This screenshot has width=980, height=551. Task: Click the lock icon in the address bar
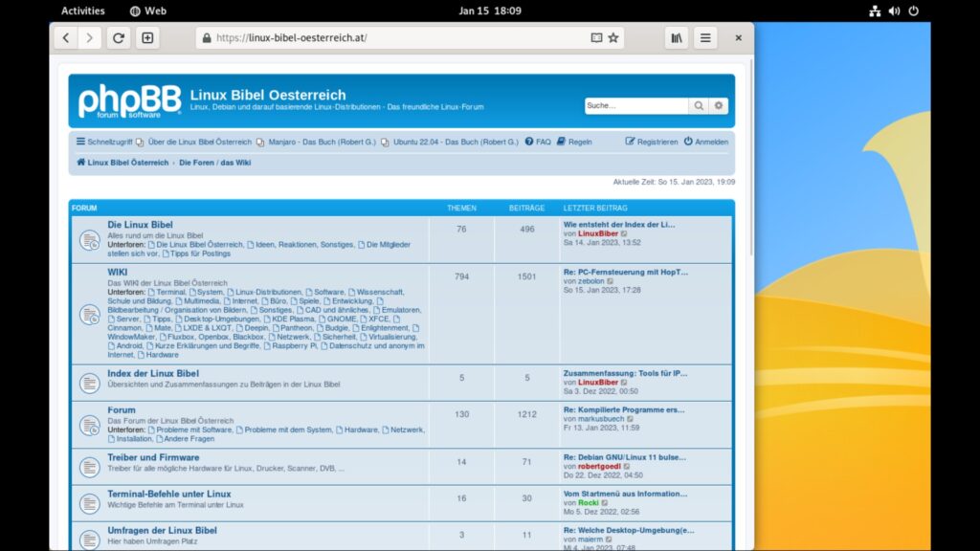[207, 38]
